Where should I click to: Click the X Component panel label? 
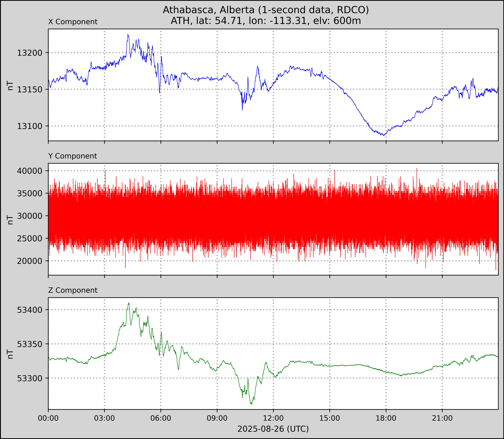(73, 22)
